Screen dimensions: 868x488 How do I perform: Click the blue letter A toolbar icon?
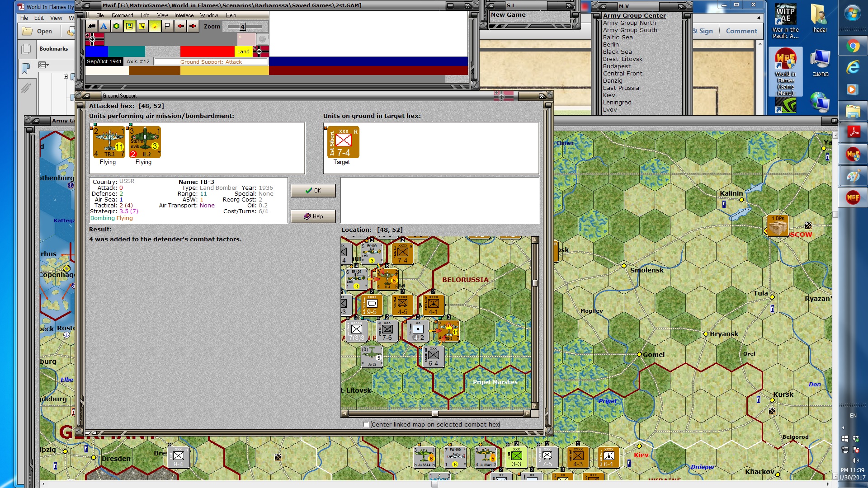click(104, 26)
